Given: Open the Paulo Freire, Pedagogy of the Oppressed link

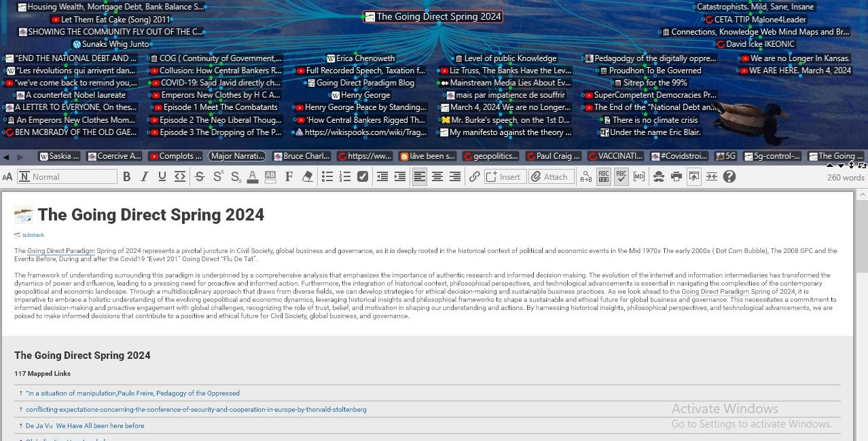Looking at the screenshot, I should pyautogui.click(x=132, y=393).
